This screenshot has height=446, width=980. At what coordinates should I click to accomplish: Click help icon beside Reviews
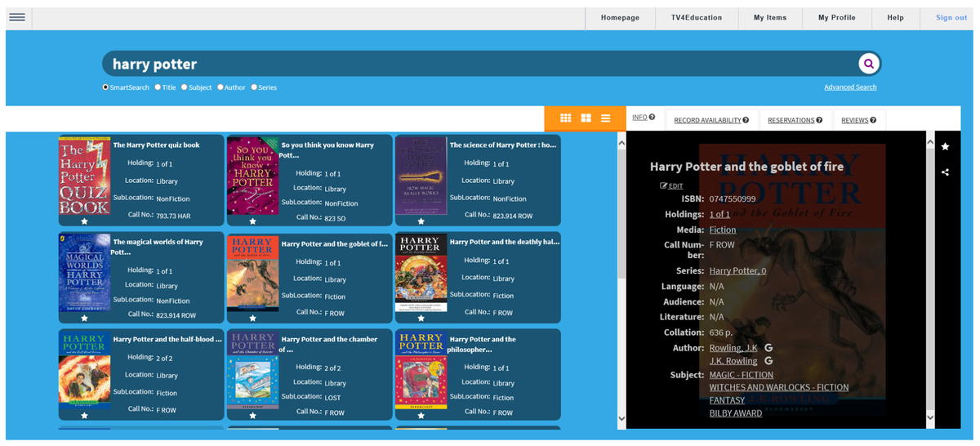[873, 120]
